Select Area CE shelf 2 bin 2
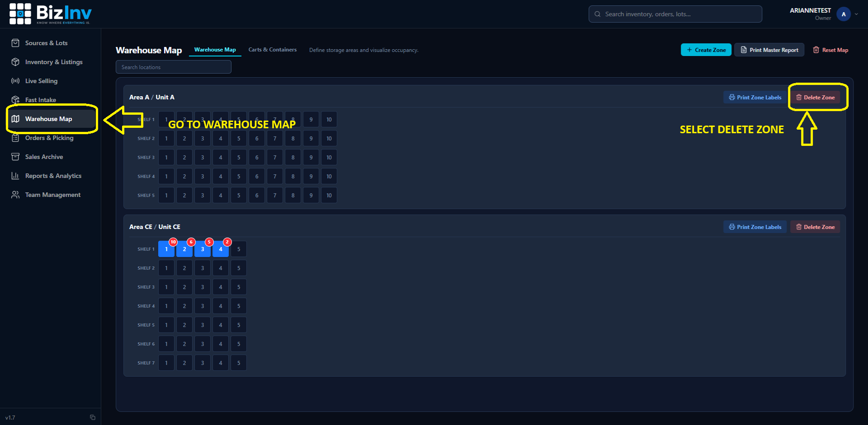The image size is (868, 425). [184, 268]
